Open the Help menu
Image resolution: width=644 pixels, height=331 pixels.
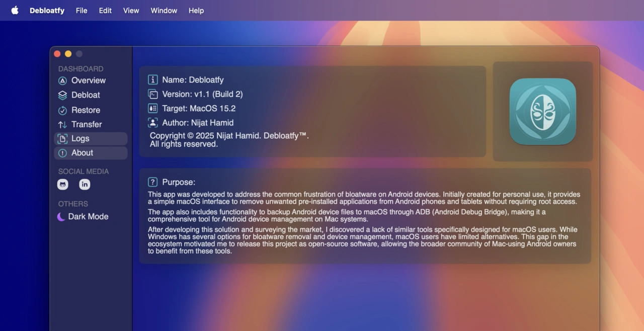tap(196, 11)
